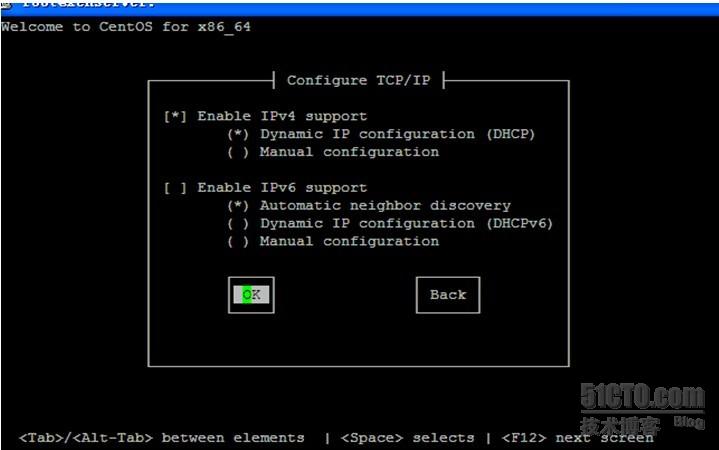Confirm settings with the OK button

coord(251,295)
